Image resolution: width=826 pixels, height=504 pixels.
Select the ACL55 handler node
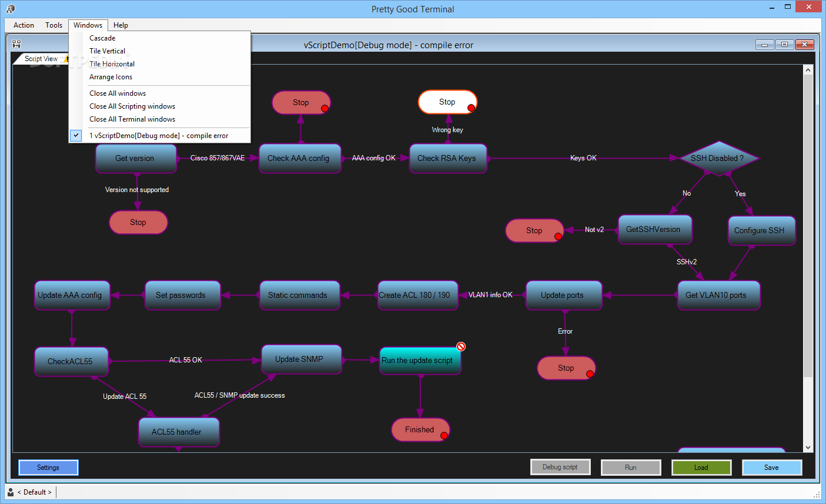tap(179, 432)
